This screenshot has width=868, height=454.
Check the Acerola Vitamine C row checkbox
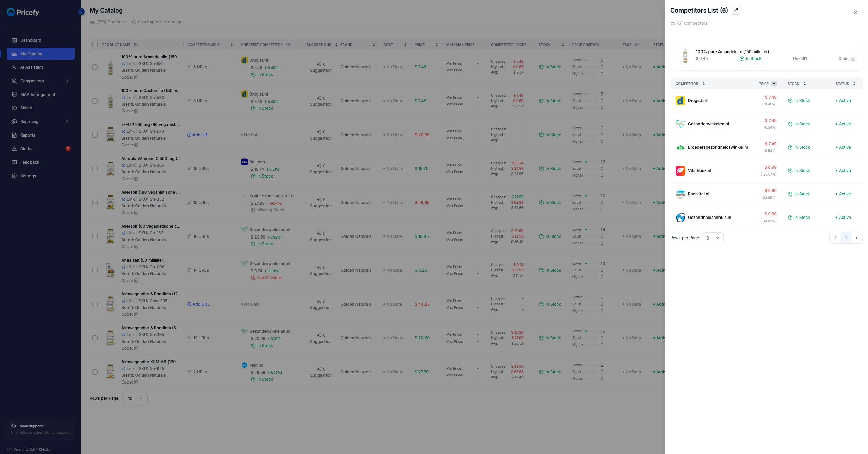coord(95,169)
